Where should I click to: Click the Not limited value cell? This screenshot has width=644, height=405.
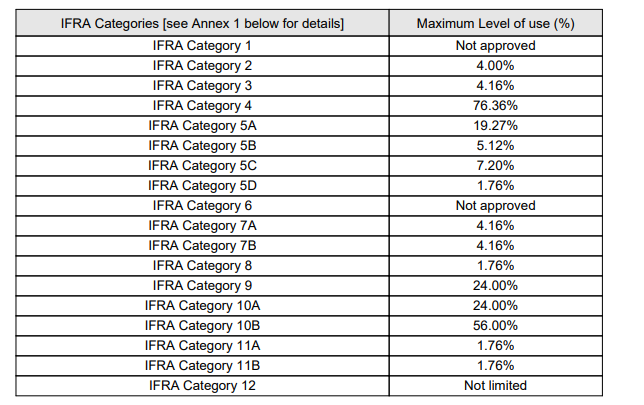(495, 385)
